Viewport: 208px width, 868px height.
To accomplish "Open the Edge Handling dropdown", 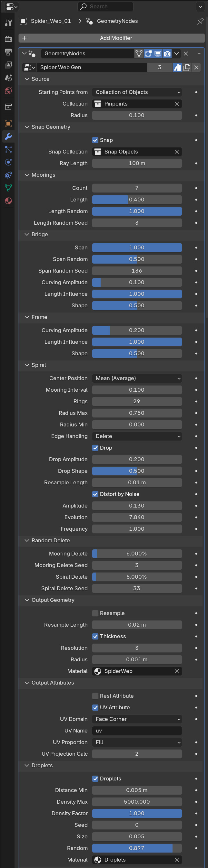I will pyautogui.click(x=137, y=436).
